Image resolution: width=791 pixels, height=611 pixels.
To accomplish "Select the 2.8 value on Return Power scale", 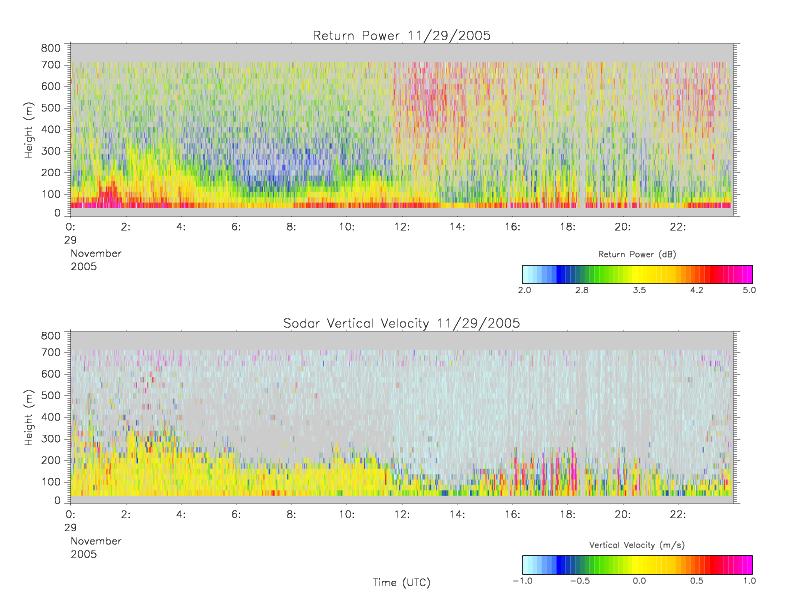I will [x=582, y=290].
